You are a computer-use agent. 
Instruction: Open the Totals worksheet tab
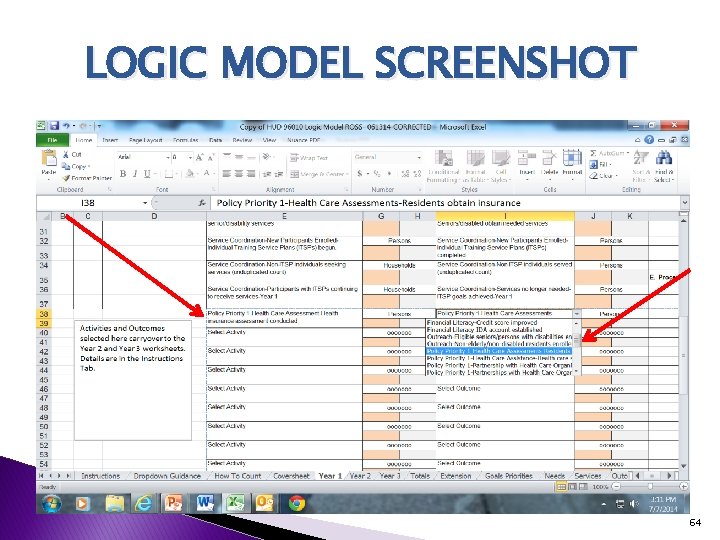click(420, 476)
